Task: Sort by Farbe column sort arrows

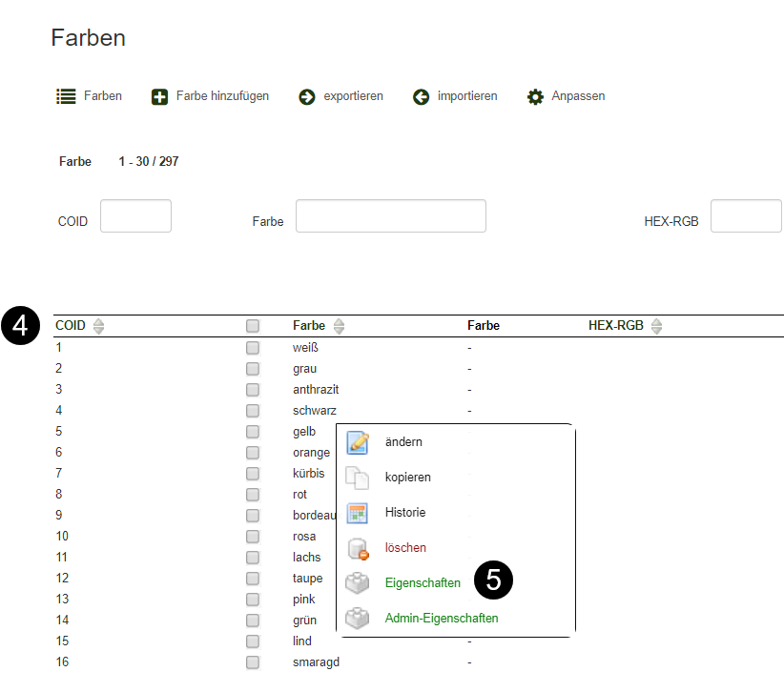Action: point(339,326)
